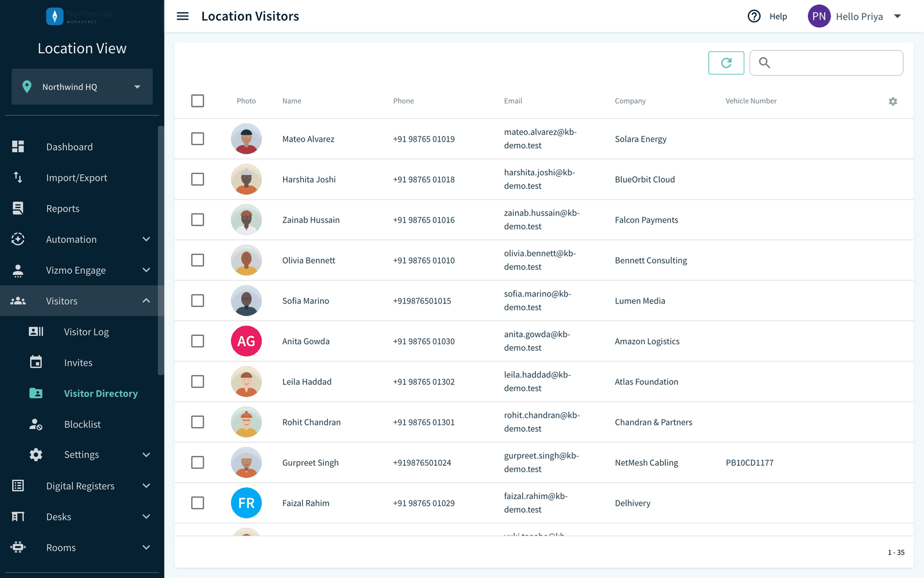The width and height of the screenshot is (924, 578).
Task: Click the PN user avatar
Action: pyautogui.click(x=819, y=16)
